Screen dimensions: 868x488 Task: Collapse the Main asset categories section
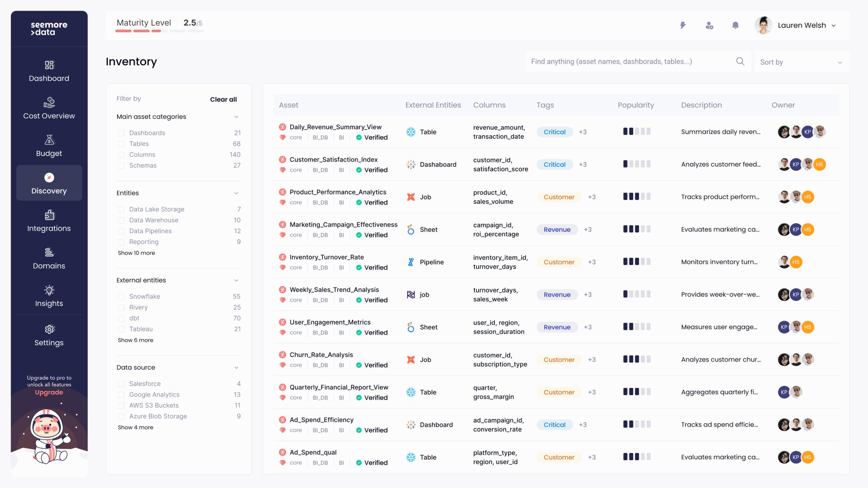pyautogui.click(x=236, y=117)
